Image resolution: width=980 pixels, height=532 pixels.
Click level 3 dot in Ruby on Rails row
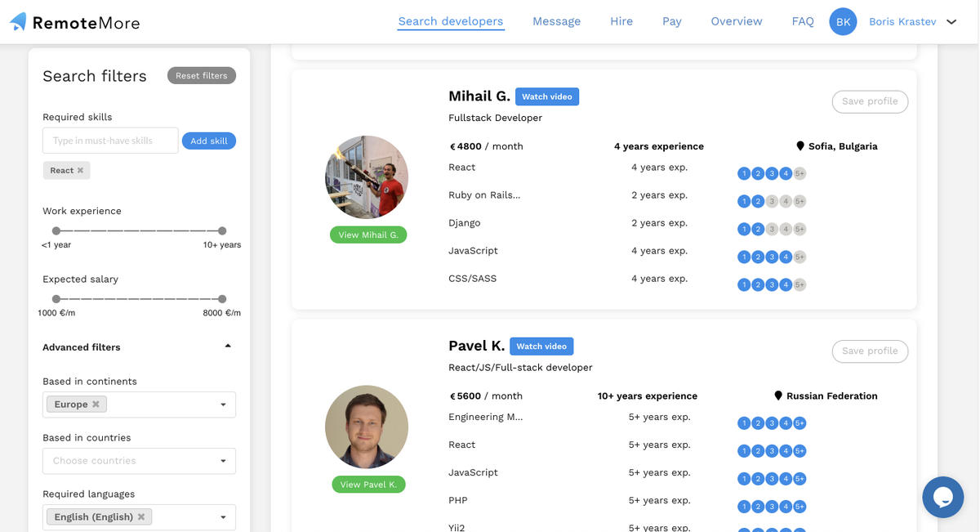point(772,201)
